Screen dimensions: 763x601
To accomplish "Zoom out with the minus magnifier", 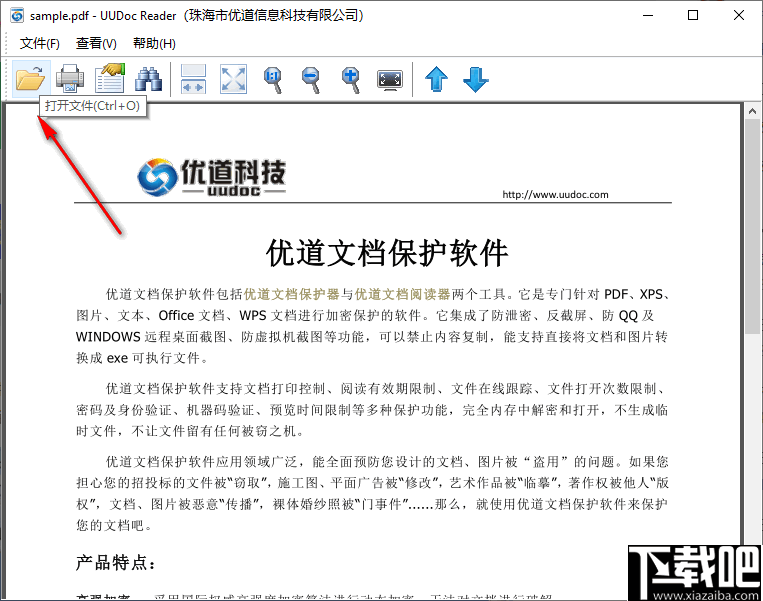I will (x=311, y=80).
